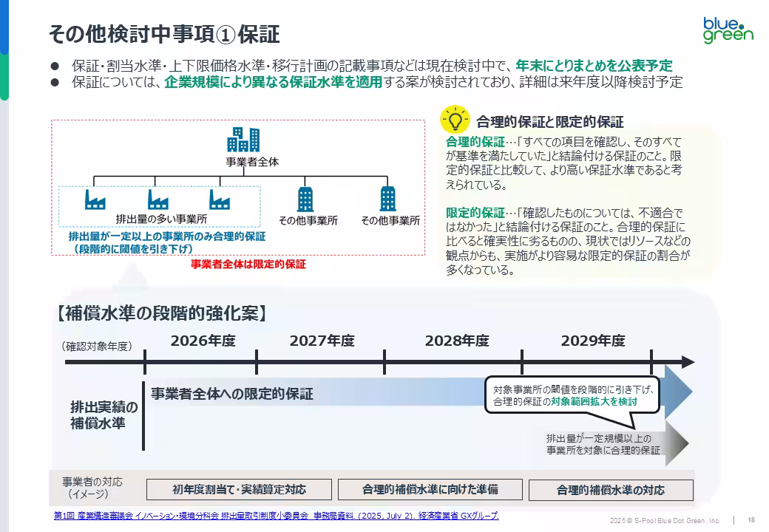Click the blue green logo
769x532 pixels.
(x=728, y=29)
